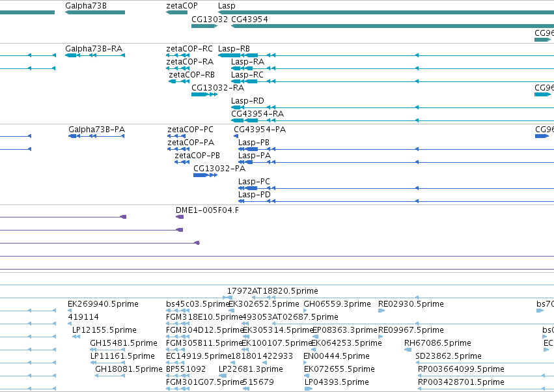Click the Lasp-RC transcript label
554x392 pixels.
pyautogui.click(x=247, y=75)
